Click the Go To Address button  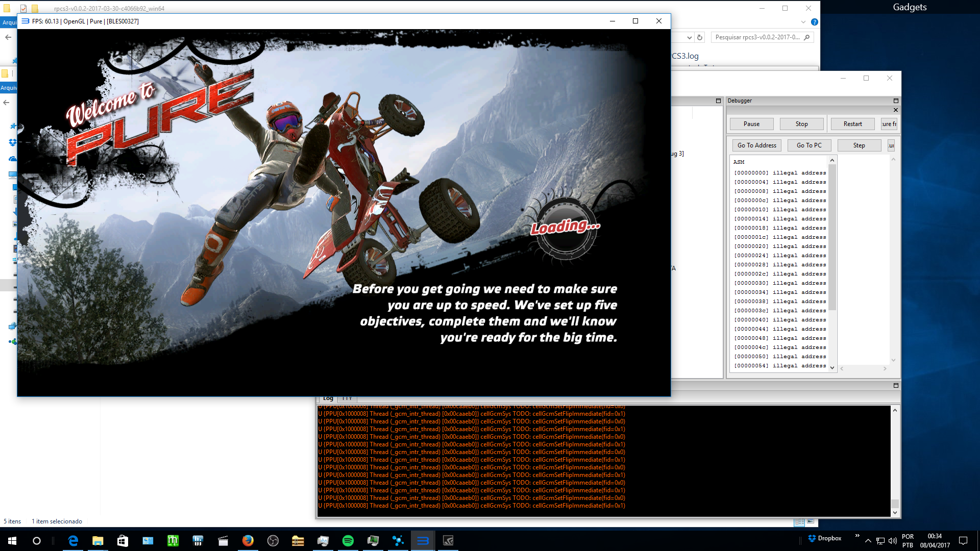coord(756,145)
